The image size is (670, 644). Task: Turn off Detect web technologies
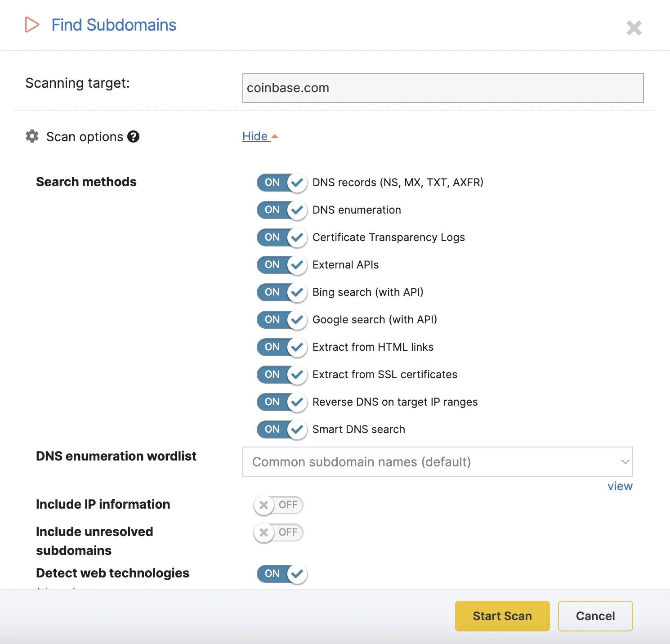click(281, 574)
